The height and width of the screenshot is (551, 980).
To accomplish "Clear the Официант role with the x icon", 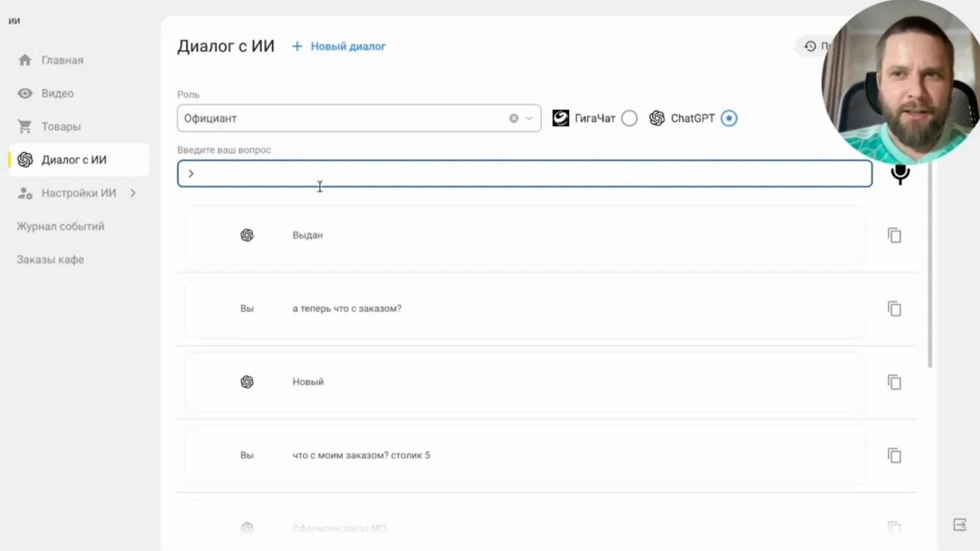I will 513,118.
